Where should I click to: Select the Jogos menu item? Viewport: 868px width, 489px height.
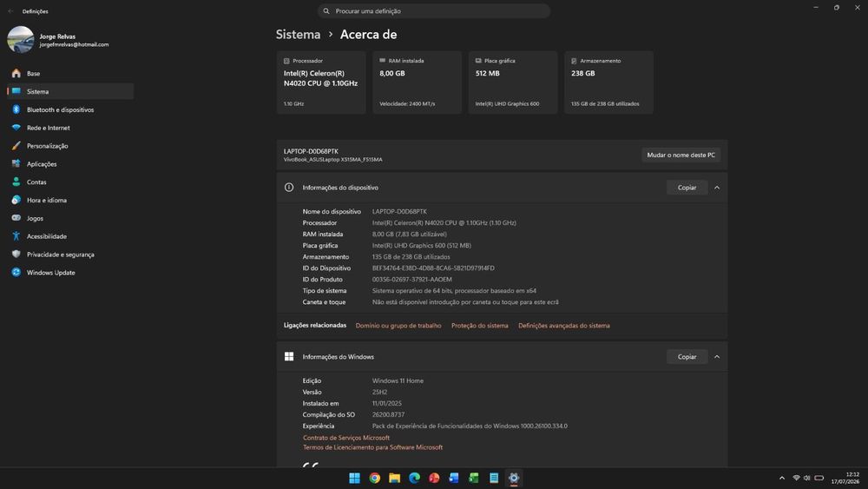[x=70, y=218]
